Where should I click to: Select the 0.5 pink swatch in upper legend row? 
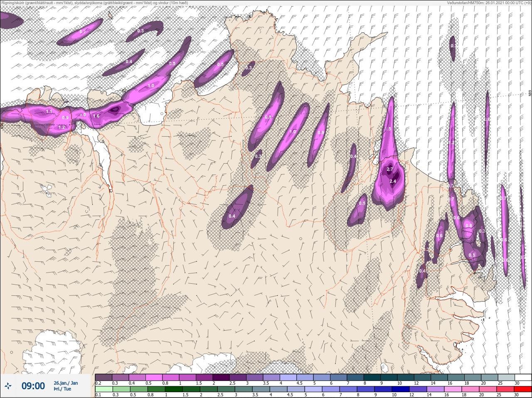(x=154, y=377)
